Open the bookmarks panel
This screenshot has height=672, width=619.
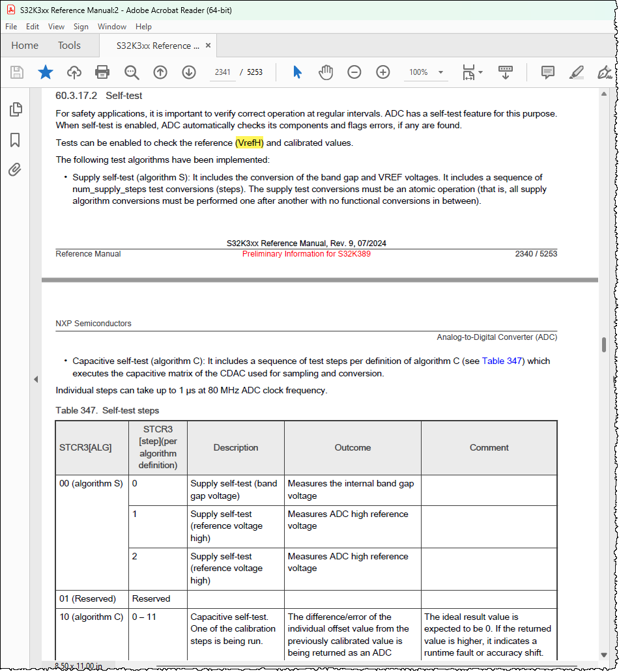tap(15, 140)
